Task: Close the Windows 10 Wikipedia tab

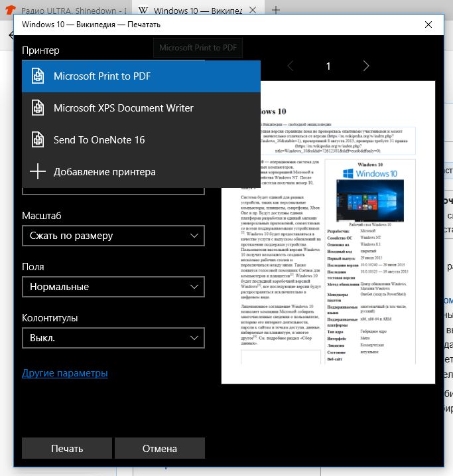Action: pyautogui.click(x=252, y=10)
